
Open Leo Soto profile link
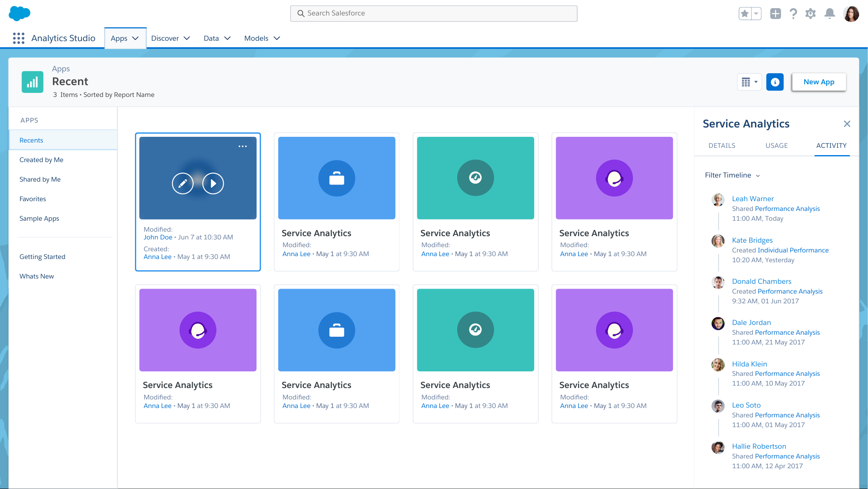[746, 405]
